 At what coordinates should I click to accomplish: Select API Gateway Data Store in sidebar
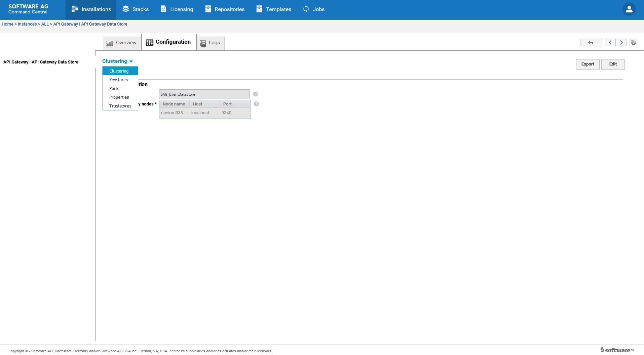tap(41, 62)
